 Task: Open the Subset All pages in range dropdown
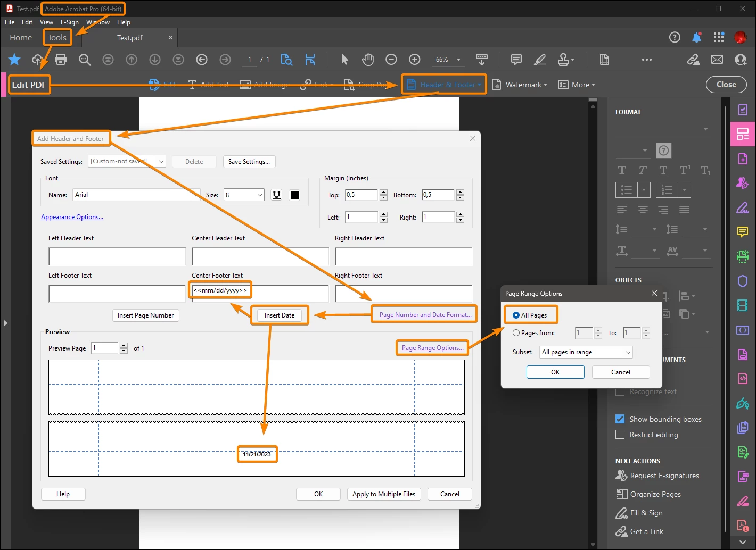(586, 352)
